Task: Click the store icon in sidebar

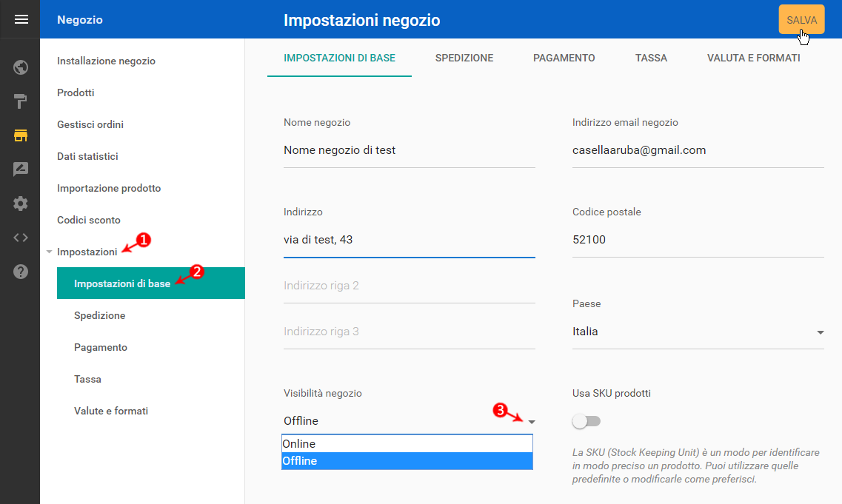Action: coord(21,135)
